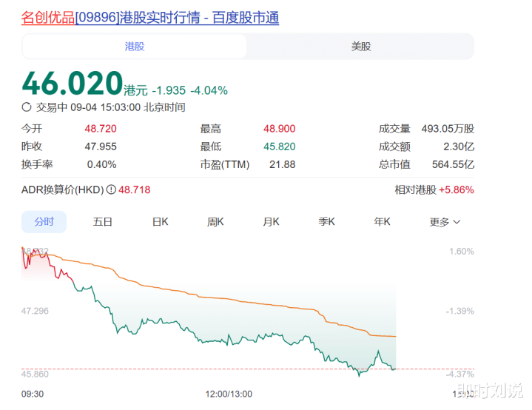Select the 月K chart tab
Screen dimensions: 532x410
[271, 221]
